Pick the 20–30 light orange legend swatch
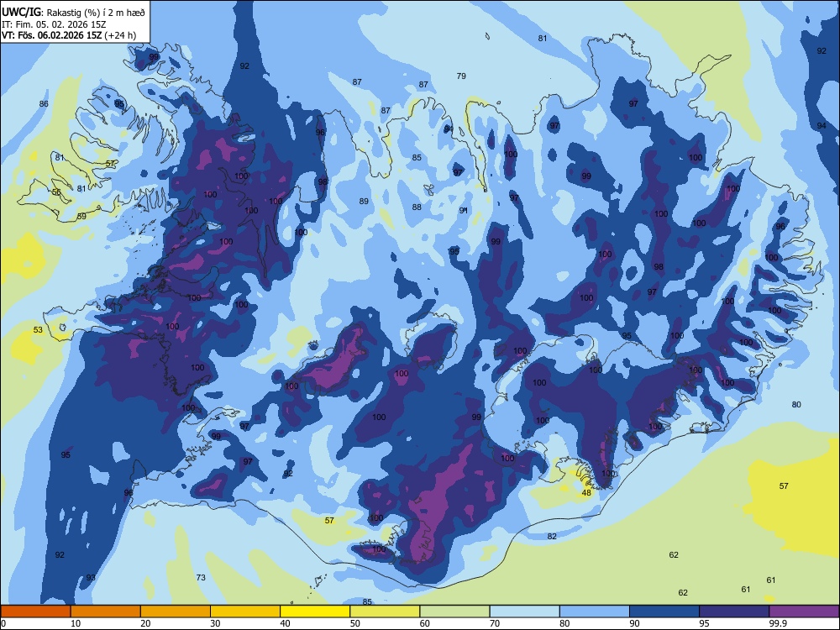840x630 pixels. pos(176,612)
